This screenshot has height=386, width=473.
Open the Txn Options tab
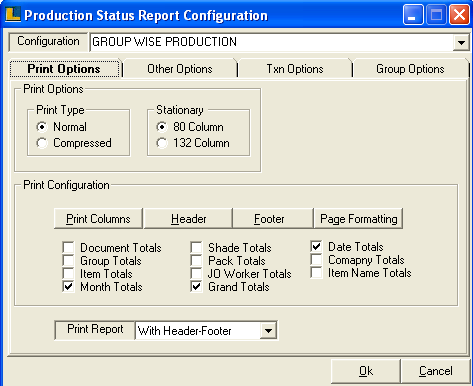(295, 69)
